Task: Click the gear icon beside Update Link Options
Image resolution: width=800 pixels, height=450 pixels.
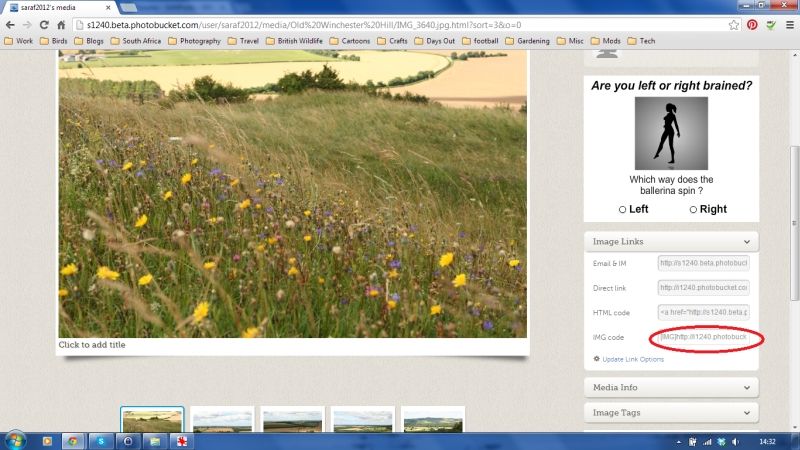Action: 596,359
